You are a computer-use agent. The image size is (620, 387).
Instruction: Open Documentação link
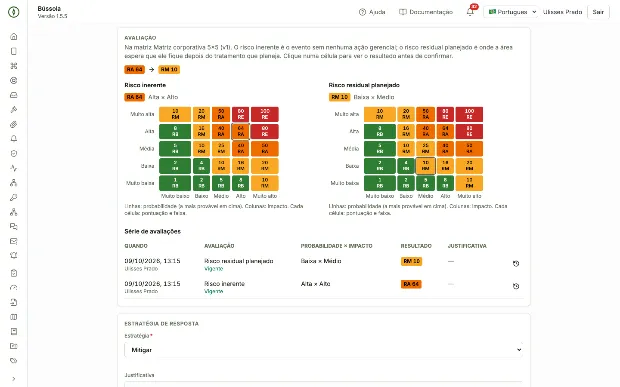pos(426,12)
